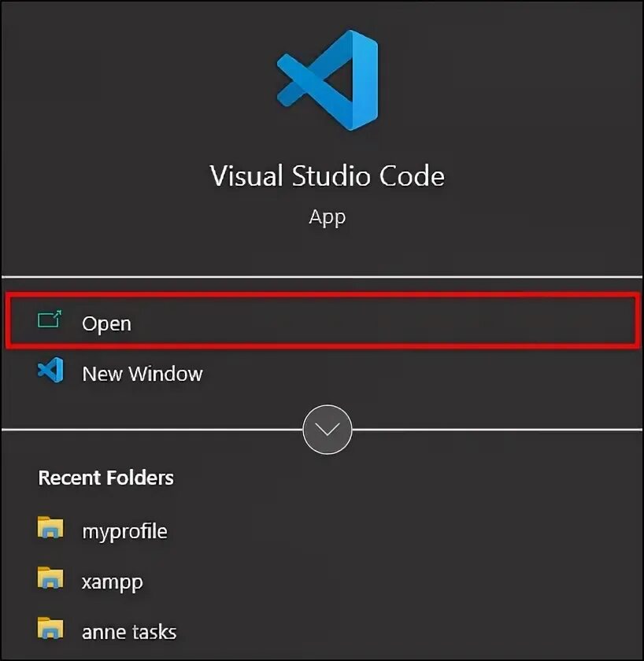Click the empty space right of New Window

433,373
